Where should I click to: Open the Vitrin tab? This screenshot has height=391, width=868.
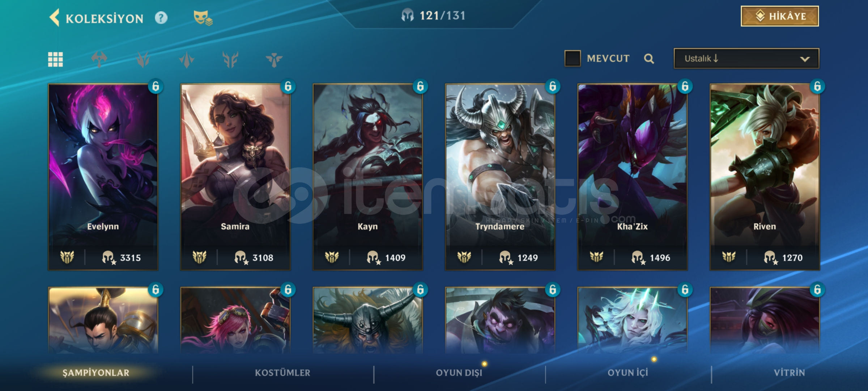pyautogui.click(x=789, y=373)
